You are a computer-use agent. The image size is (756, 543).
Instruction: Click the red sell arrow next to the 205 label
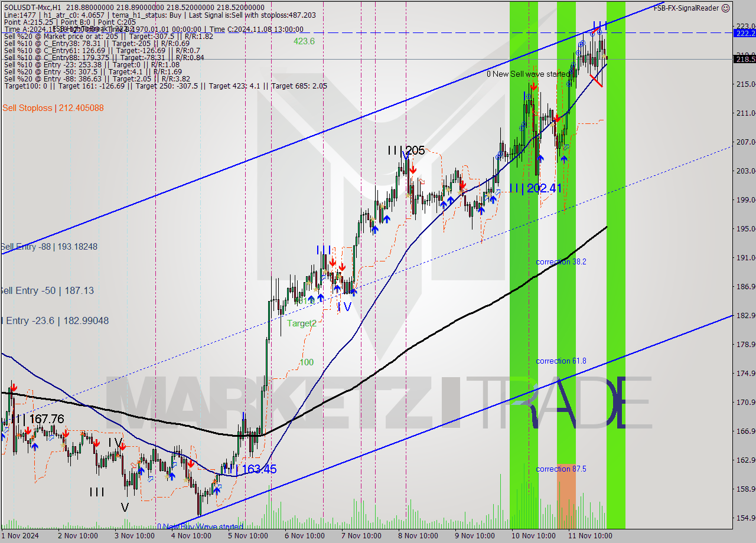(413, 169)
